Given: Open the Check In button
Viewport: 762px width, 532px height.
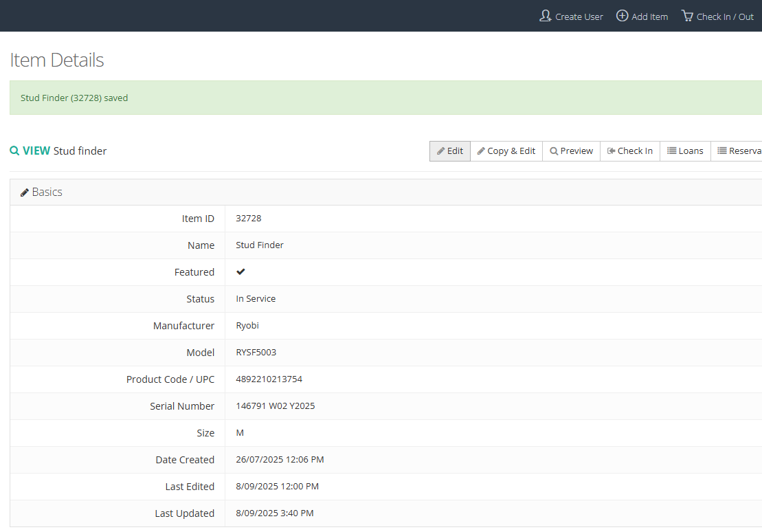Looking at the screenshot, I should point(630,151).
